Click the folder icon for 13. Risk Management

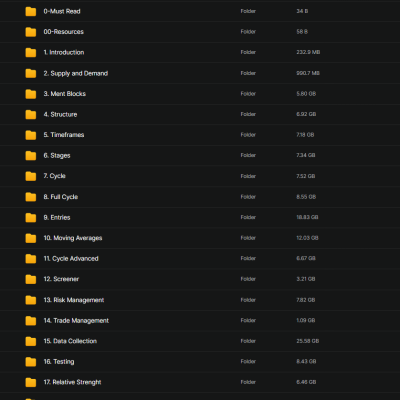(31, 300)
